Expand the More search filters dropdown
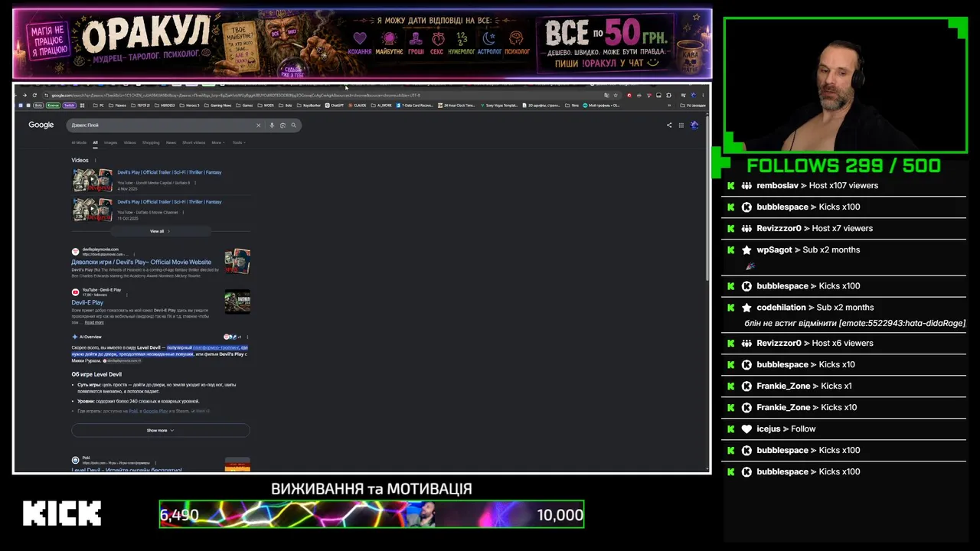This screenshot has width=980, height=551. pyautogui.click(x=218, y=142)
